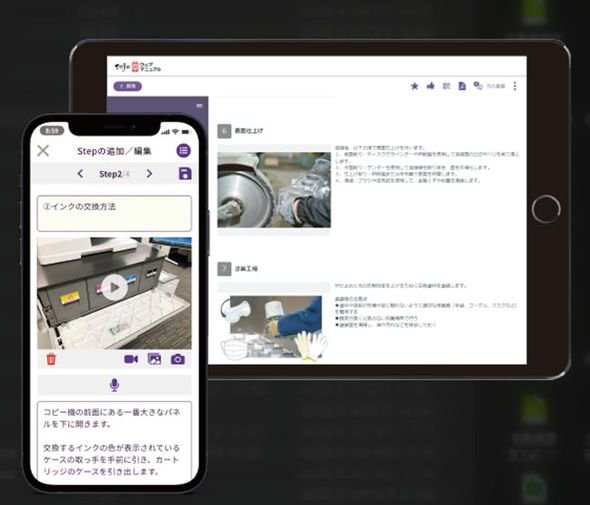Tap the microphone voice input icon

click(x=114, y=385)
